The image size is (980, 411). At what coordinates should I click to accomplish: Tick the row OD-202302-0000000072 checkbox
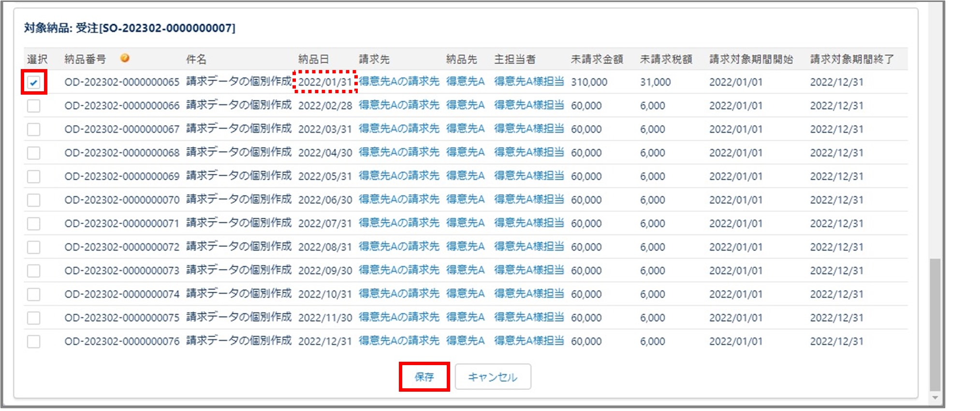pos(34,247)
